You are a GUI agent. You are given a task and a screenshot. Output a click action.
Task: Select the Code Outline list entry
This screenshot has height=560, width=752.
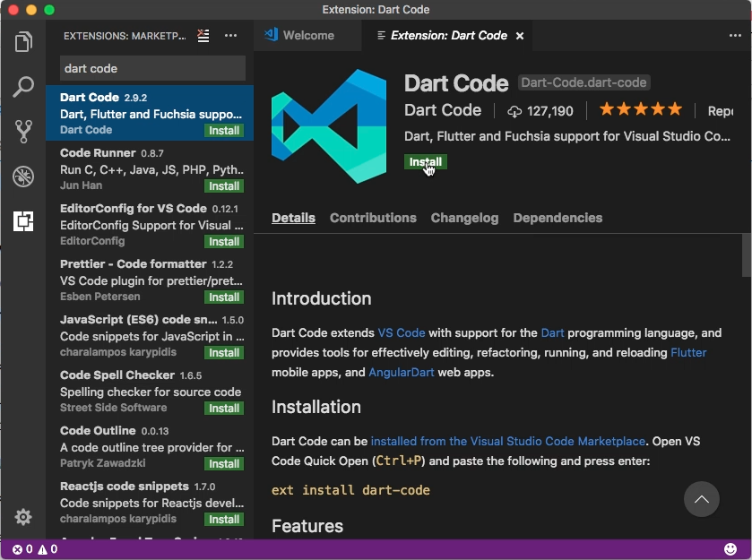150,447
